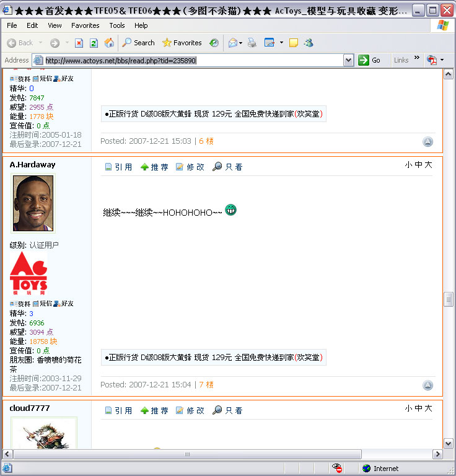Open the Edit icon dropdown arrow
This screenshot has width=456, height=476.
(x=281, y=43)
